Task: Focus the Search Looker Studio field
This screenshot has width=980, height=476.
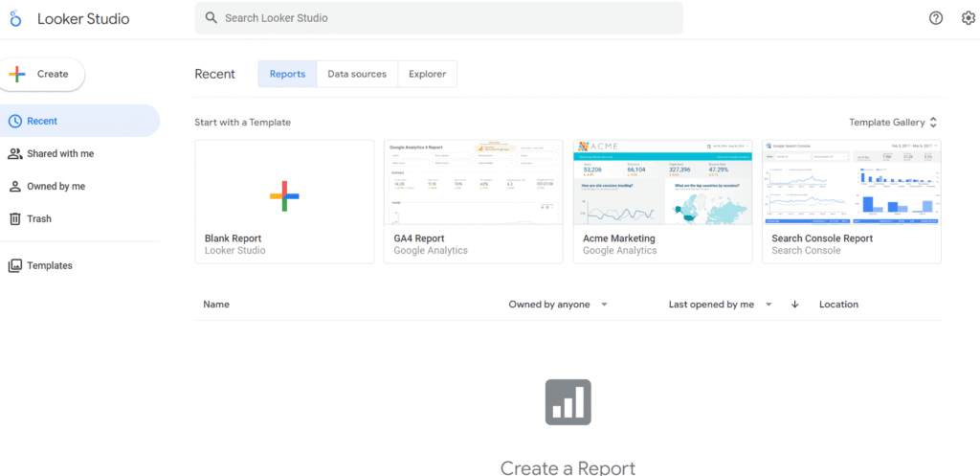Action: pos(438,18)
